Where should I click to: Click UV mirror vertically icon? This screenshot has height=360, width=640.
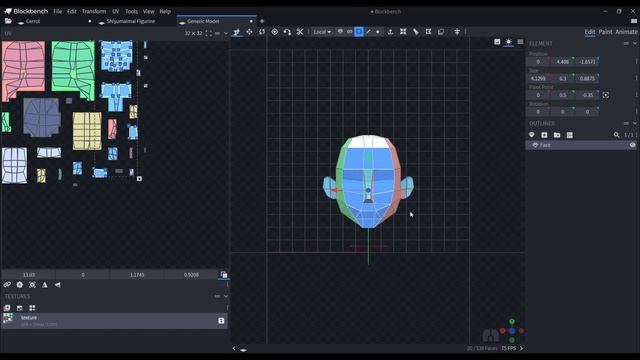(x=58, y=285)
